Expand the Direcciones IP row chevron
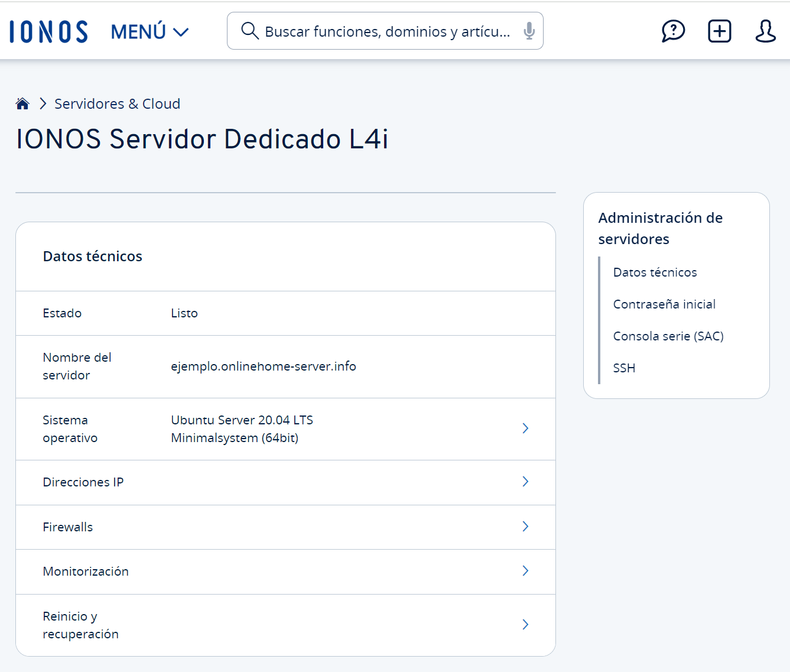 525,482
